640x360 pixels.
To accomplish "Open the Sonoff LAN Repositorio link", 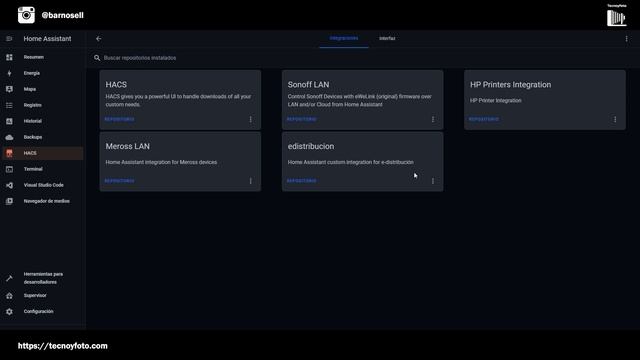I will tap(301, 119).
